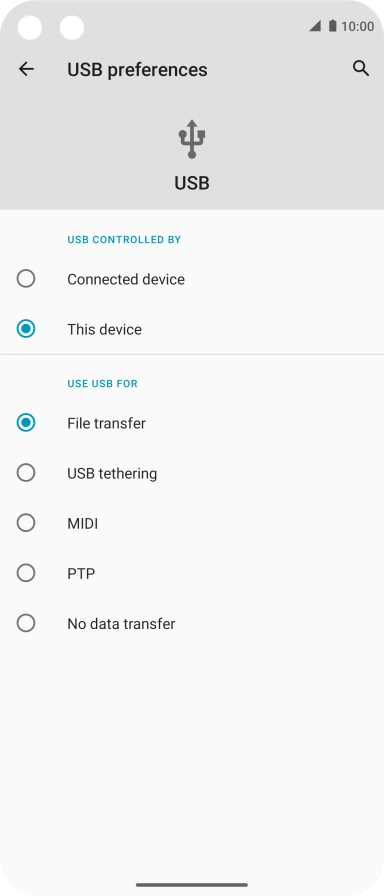Choose the File transfer radio button

click(x=26, y=423)
